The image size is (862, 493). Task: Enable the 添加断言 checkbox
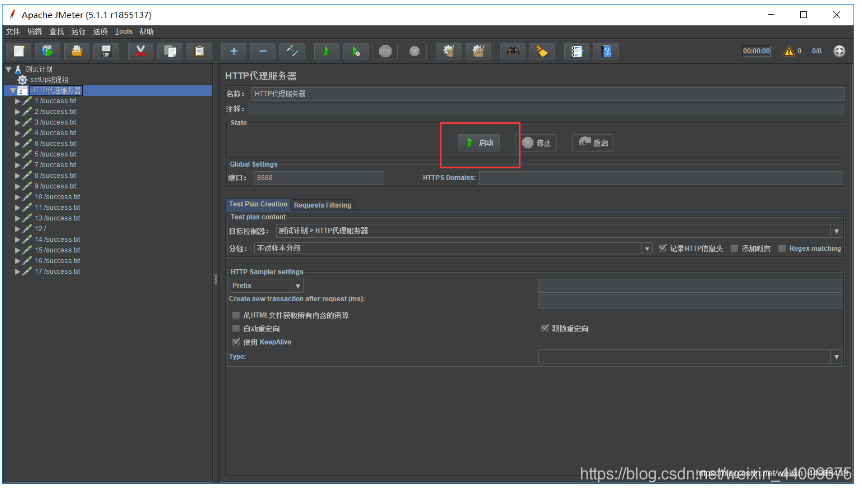(x=734, y=248)
